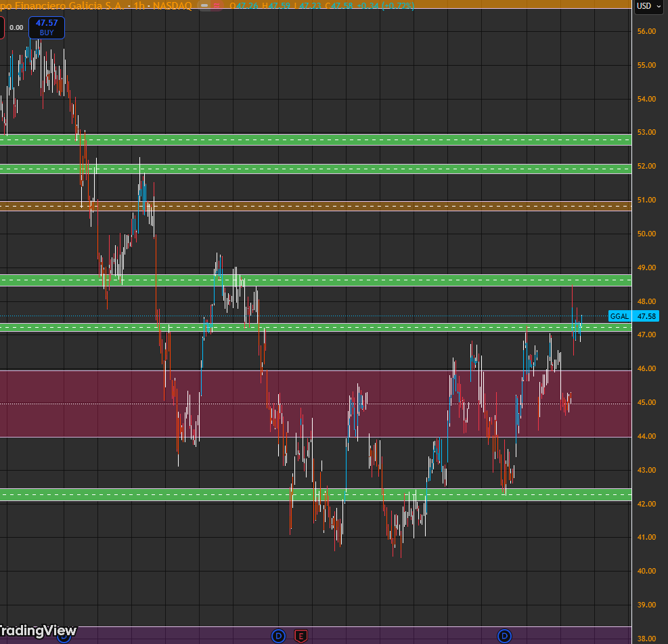This screenshot has height=644, width=668.
Task: Select the green zone just below 49.00
Action: [x=315, y=280]
